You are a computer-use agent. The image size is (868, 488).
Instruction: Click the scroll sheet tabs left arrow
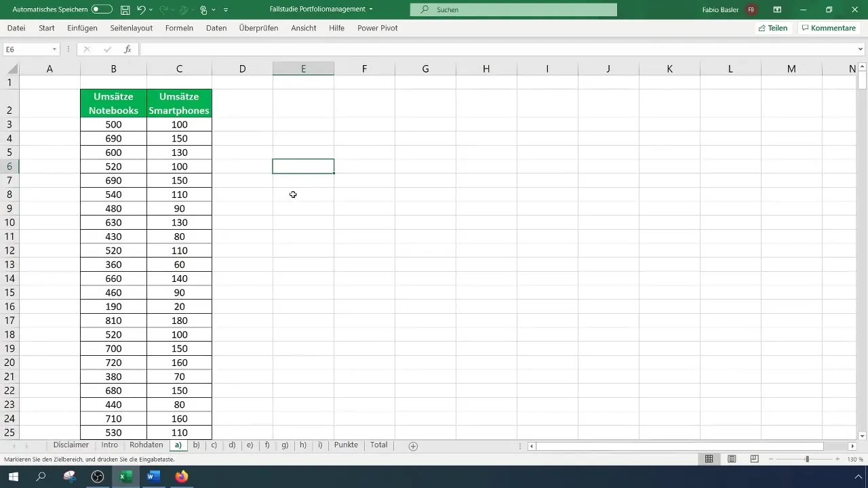pos(14,446)
